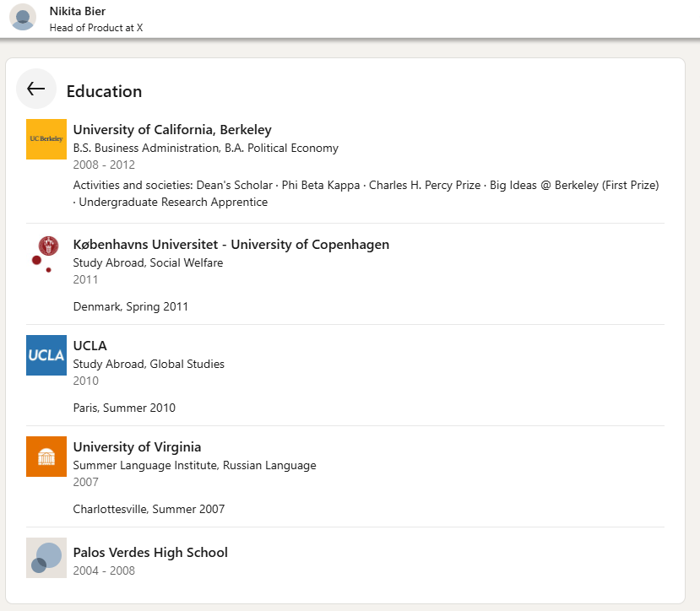Select Study Abroad, Global Studies text

tap(149, 365)
